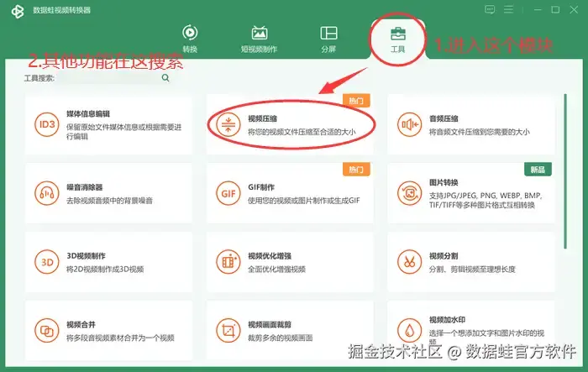Click the GIF制作 icon
The width and height of the screenshot is (588, 372).
pyautogui.click(x=228, y=193)
